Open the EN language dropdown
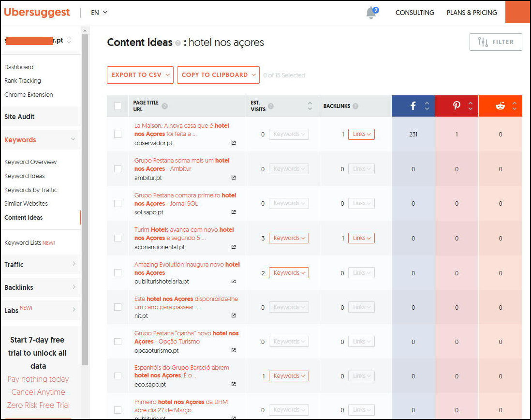531x420 pixels. [99, 13]
